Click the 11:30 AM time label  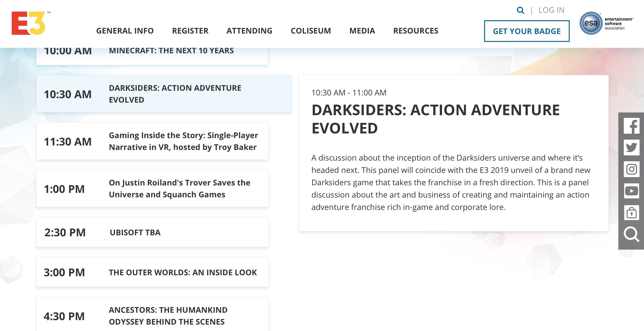coord(68,142)
